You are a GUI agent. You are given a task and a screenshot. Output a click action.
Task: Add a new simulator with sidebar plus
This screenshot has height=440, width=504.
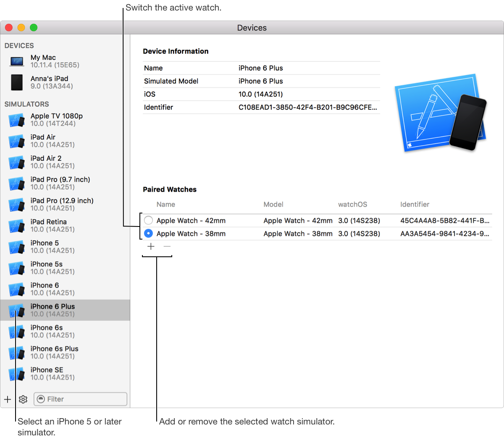8,399
